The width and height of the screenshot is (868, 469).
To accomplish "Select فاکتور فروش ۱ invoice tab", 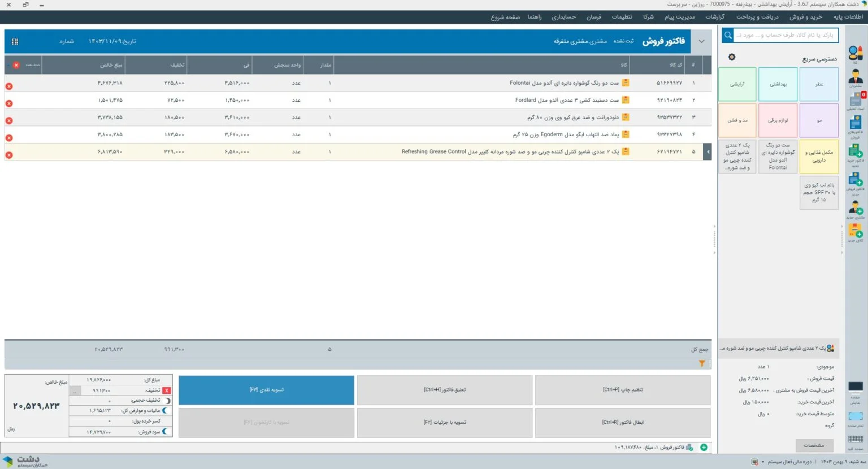I will pos(654,447).
